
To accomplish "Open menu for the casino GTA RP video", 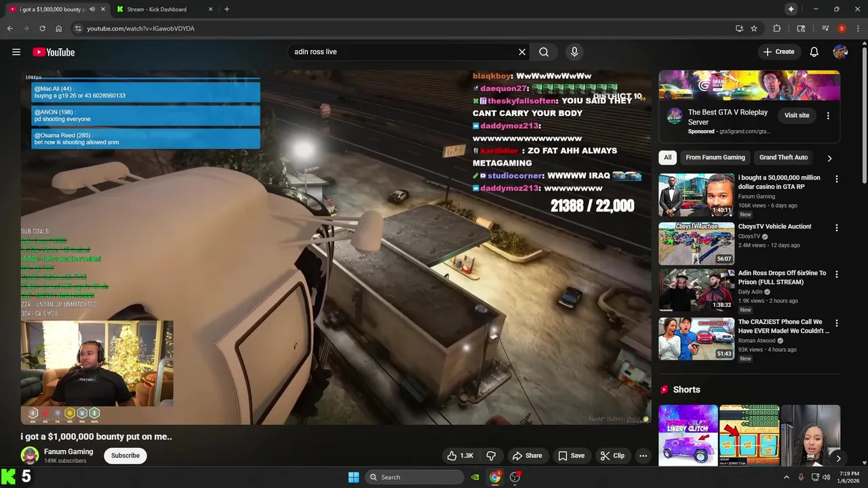I will pos(836,179).
